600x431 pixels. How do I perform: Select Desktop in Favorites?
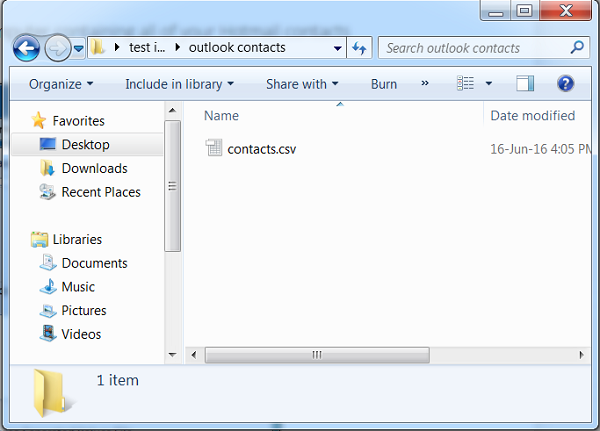point(85,145)
